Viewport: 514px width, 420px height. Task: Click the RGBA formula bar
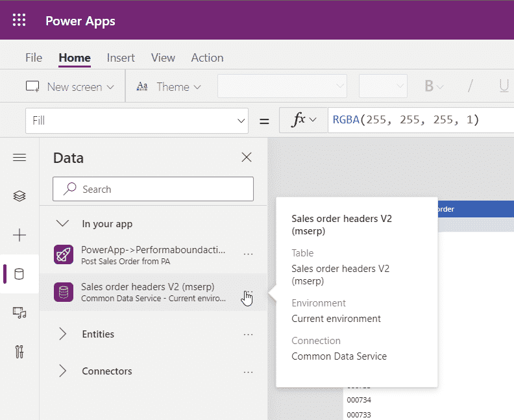[421, 120]
